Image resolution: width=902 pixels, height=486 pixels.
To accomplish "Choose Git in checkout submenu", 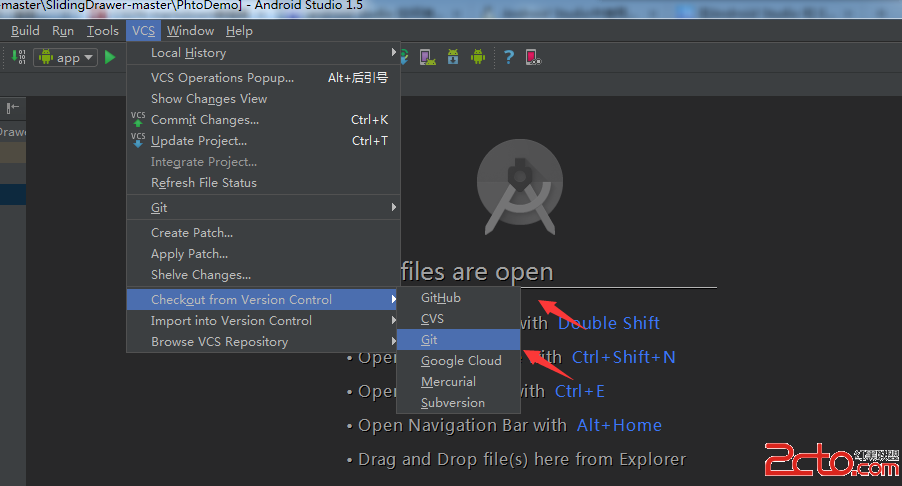I will [458, 340].
